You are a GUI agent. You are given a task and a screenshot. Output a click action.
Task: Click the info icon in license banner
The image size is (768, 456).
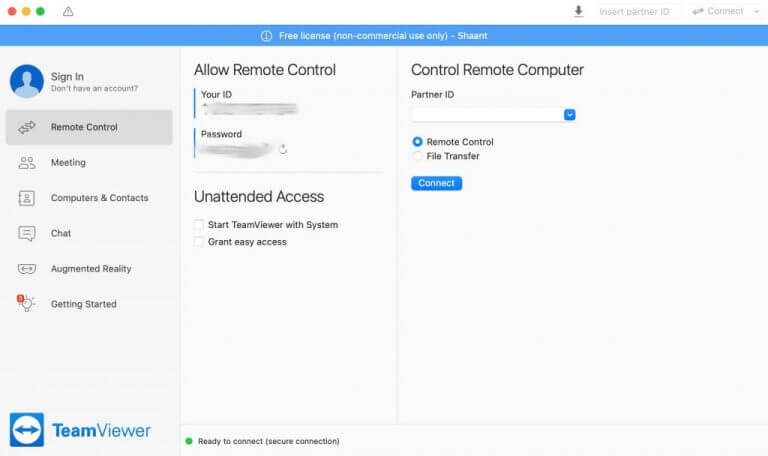point(266,36)
